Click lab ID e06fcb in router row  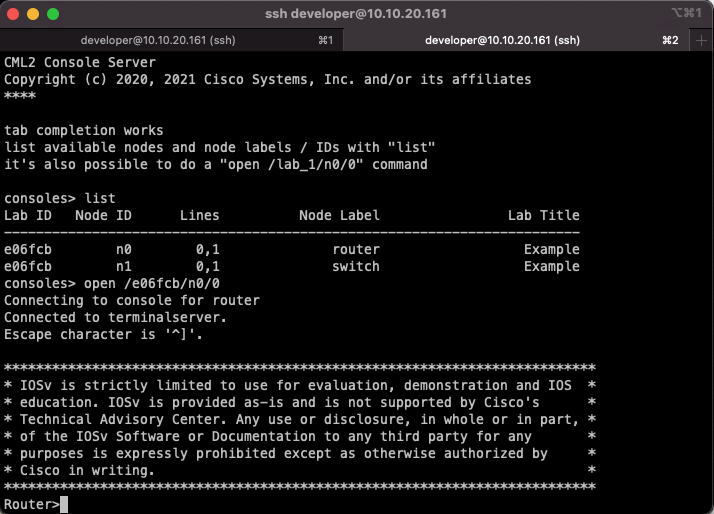(x=28, y=249)
